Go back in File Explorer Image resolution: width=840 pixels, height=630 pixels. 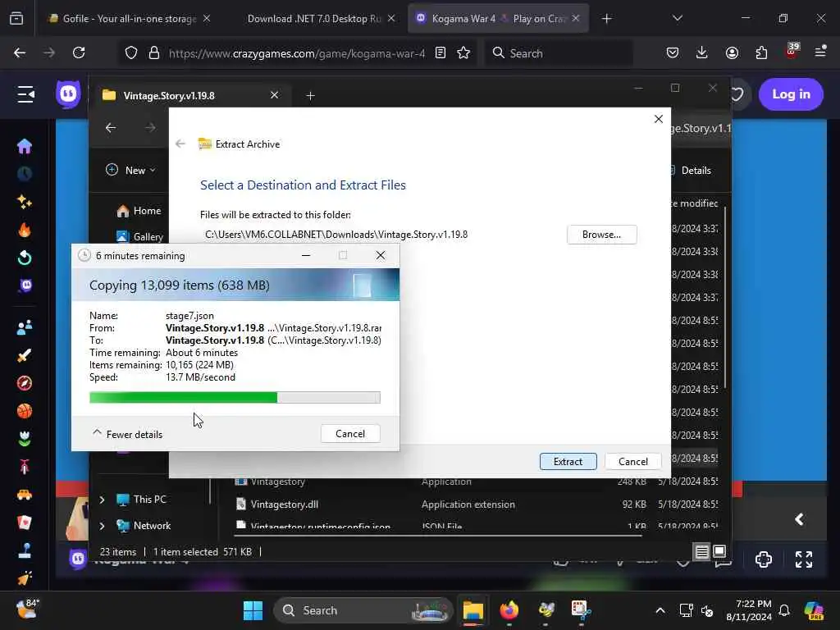pyautogui.click(x=111, y=127)
